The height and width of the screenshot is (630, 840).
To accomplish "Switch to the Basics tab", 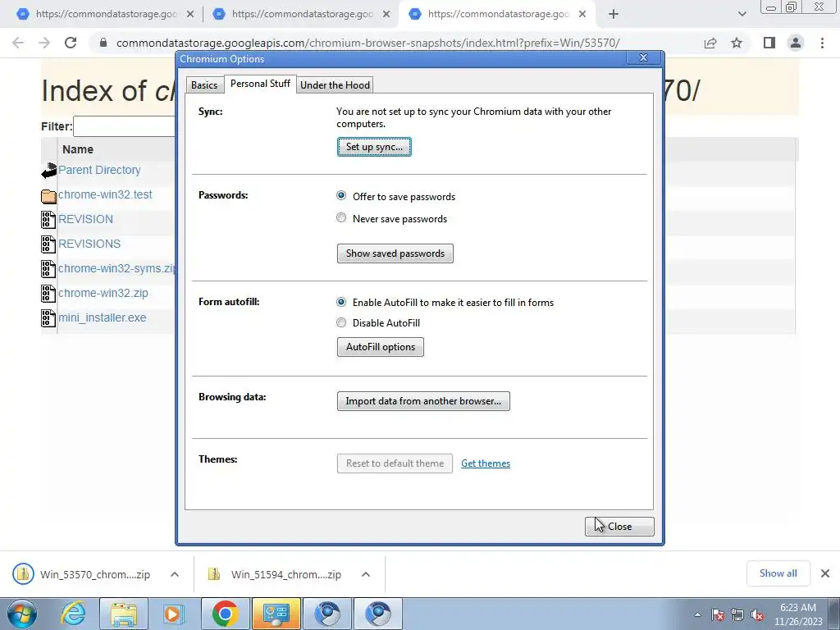I will (204, 85).
